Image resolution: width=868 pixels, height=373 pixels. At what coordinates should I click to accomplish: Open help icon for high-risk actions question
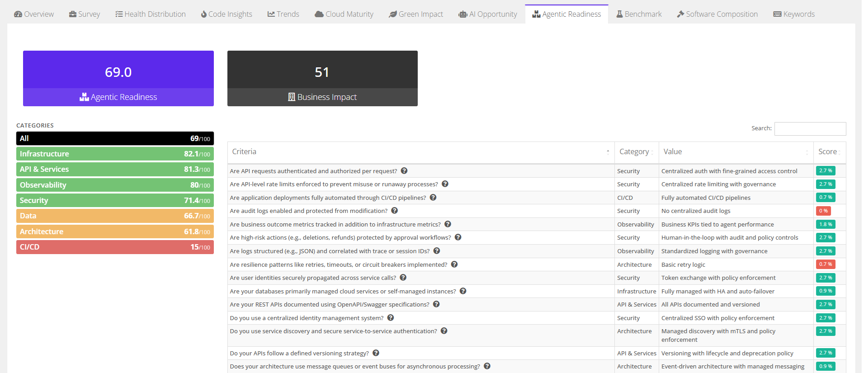[458, 237]
